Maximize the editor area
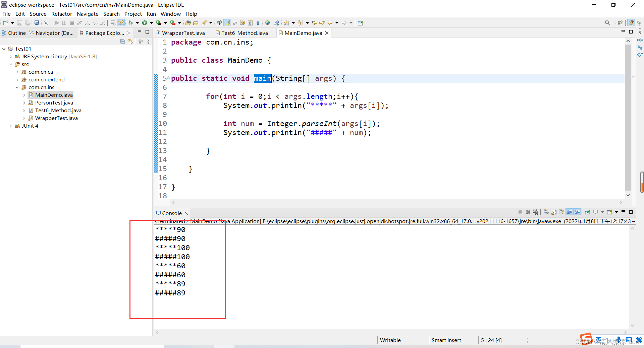Viewport: 644px width, 348px height. coord(631,32)
